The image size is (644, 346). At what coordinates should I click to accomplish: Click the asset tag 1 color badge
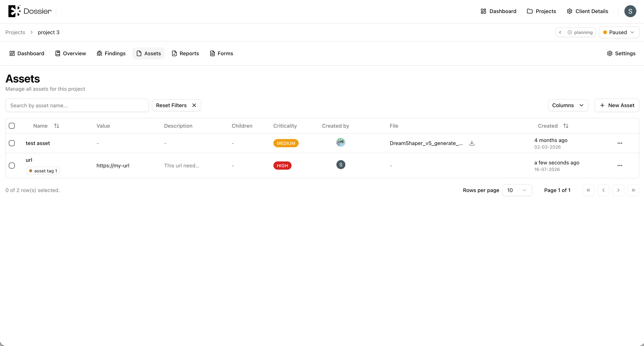(43, 171)
